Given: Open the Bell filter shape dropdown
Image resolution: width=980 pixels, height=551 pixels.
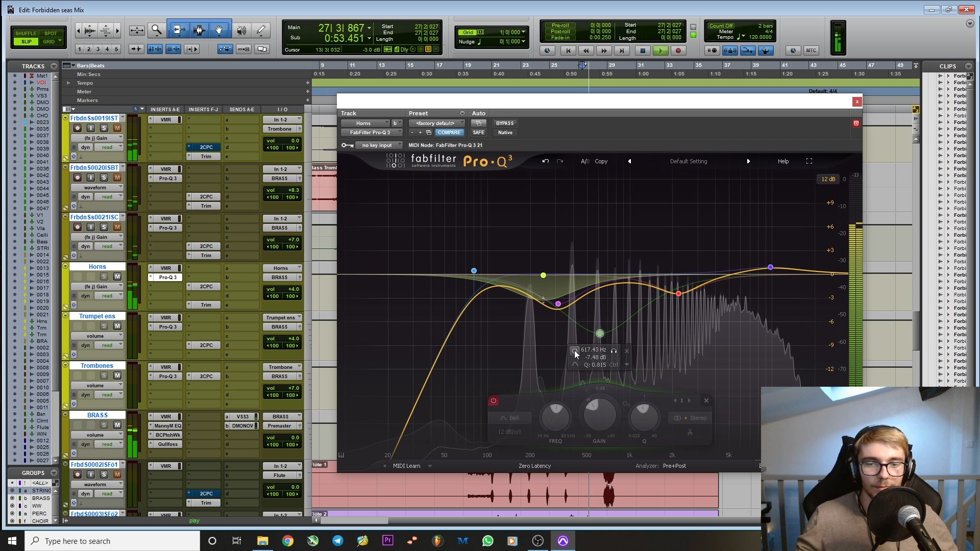Looking at the screenshot, I should point(509,417).
